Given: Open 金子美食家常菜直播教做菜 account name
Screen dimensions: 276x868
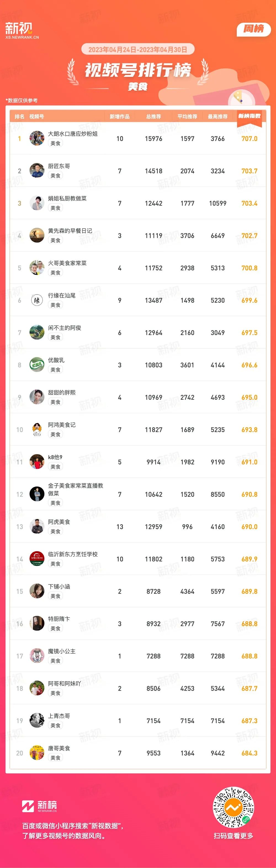Looking at the screenshot, I should (75, 489).
